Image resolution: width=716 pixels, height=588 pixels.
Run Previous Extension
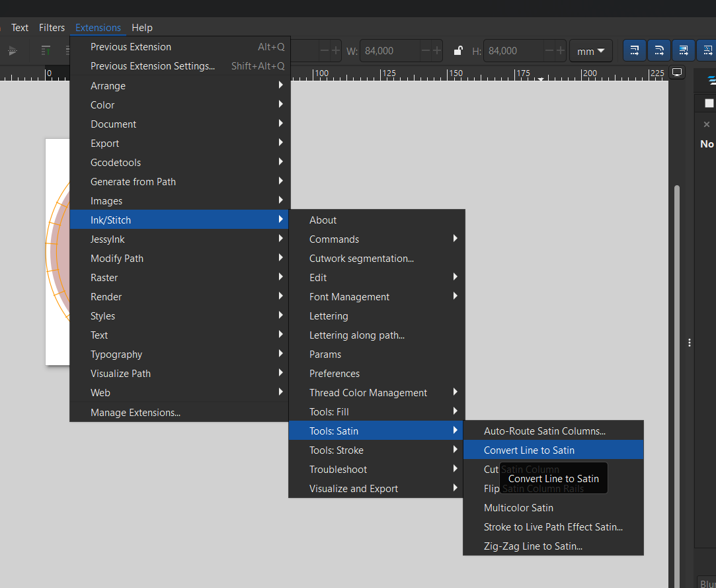(180, 47)
